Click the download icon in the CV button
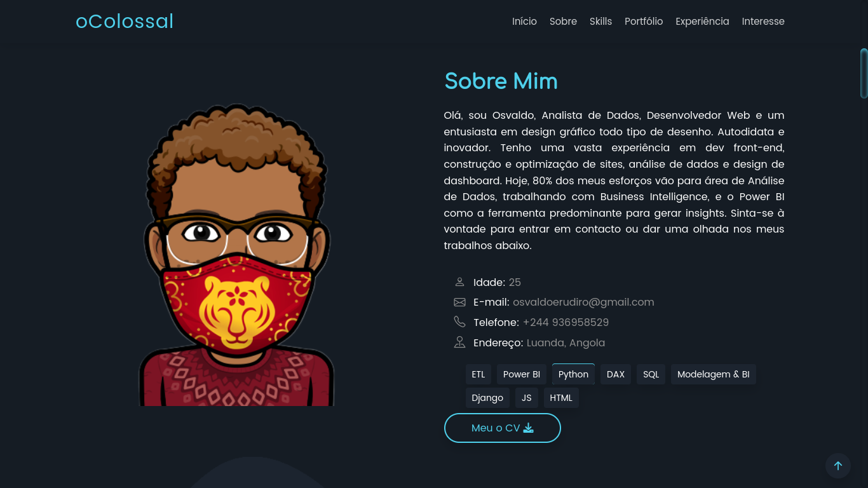Screen dimensions: 868x488 pos(528,428)
